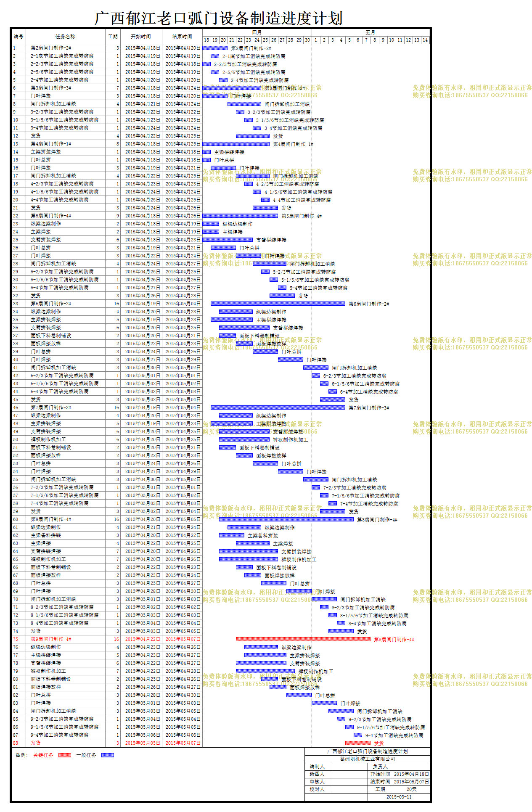Select the 任务名称 column header
Screen dimensions: 532x812
click(65, 37)
